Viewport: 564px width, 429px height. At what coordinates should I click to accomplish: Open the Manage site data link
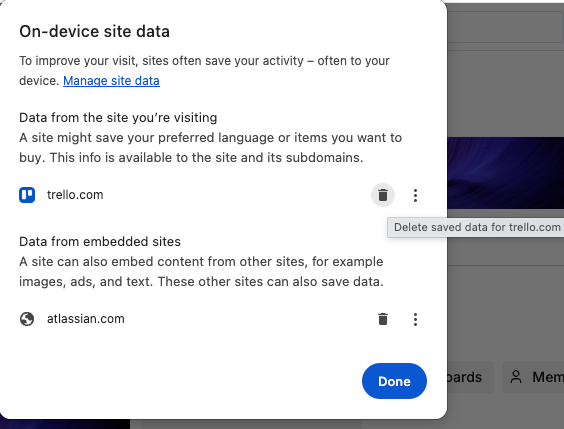(111, 81)
